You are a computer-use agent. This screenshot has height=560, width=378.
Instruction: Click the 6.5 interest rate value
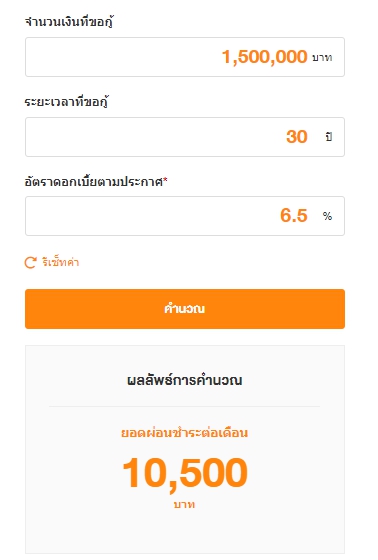[294, 216]
